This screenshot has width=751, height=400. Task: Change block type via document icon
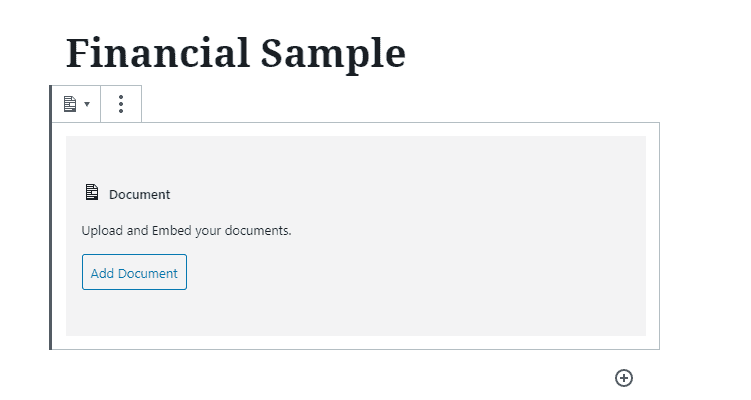(70, 104)
